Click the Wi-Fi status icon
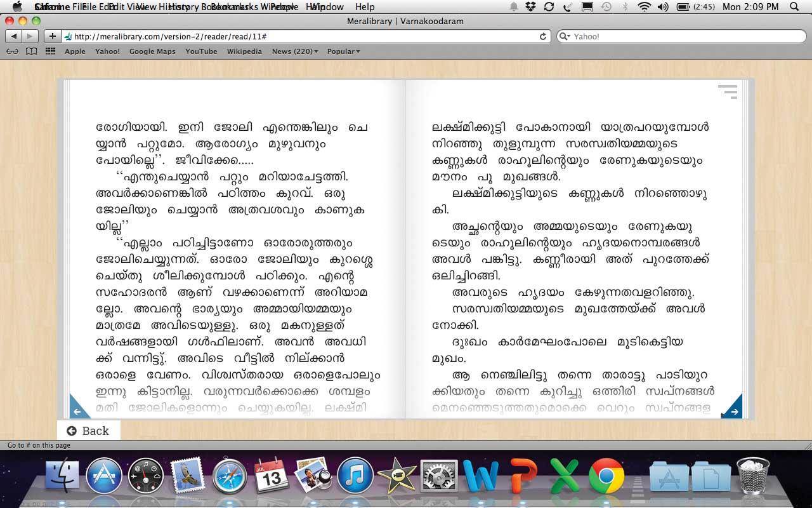812x508 pixels. click(x=645, y=6)
